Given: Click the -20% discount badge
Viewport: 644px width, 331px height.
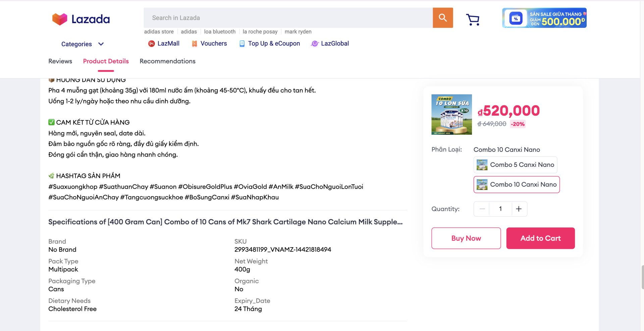Looking at the screenshot, I should [518, 124].
